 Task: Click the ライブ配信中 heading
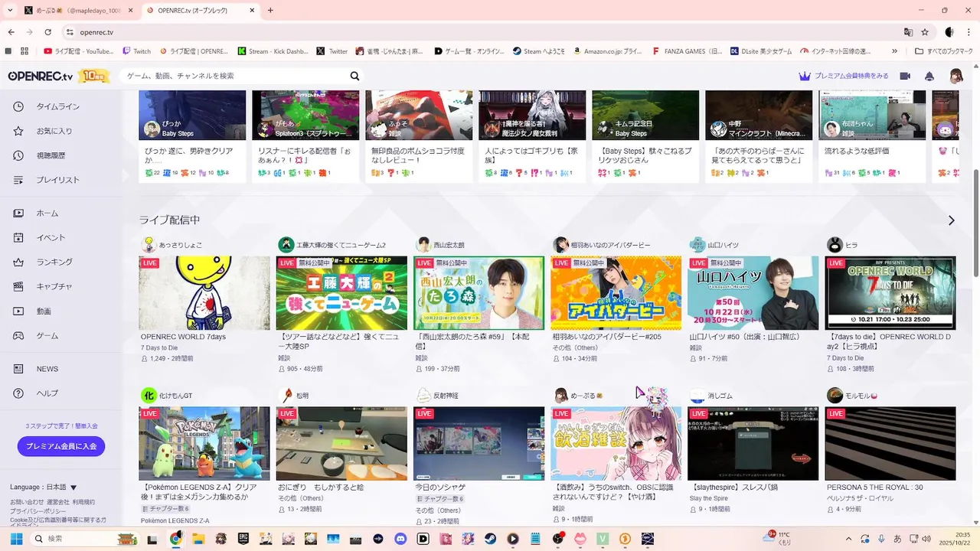pyautogui.click(x=169, y=220)
